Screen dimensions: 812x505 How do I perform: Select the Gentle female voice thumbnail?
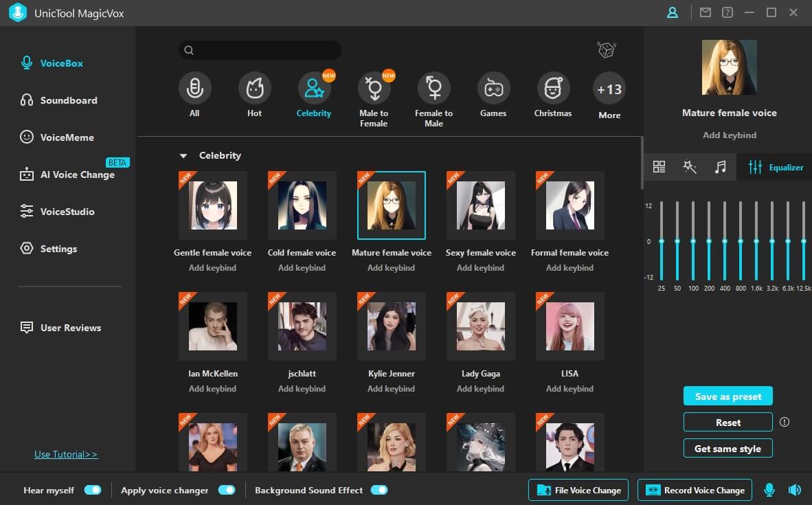213,205
